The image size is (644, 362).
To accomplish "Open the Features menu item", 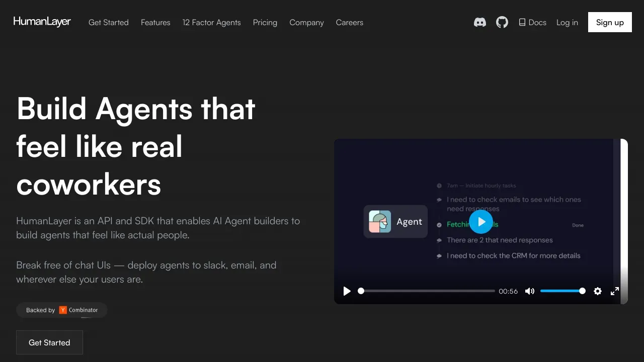I will [x=155, y=22].
